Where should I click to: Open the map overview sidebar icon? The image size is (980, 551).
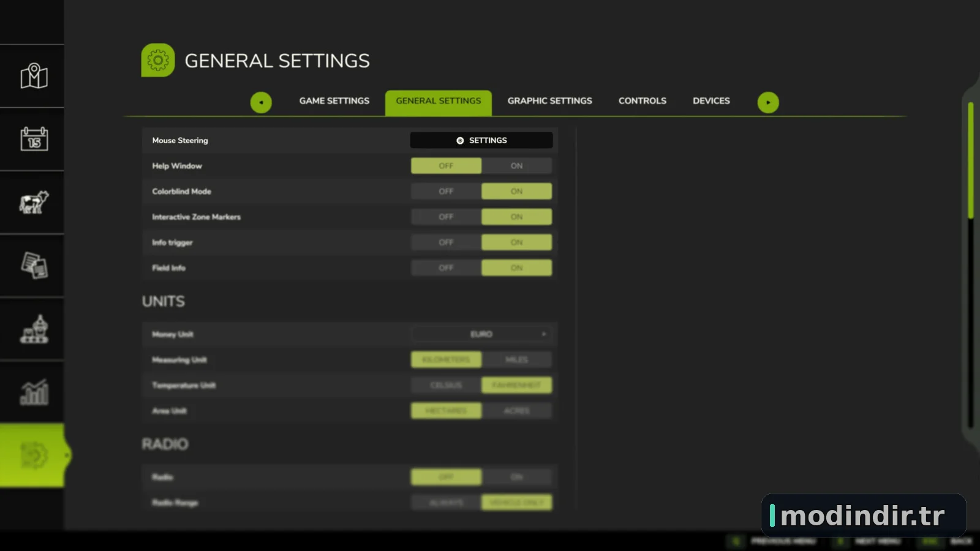(34, 77)
